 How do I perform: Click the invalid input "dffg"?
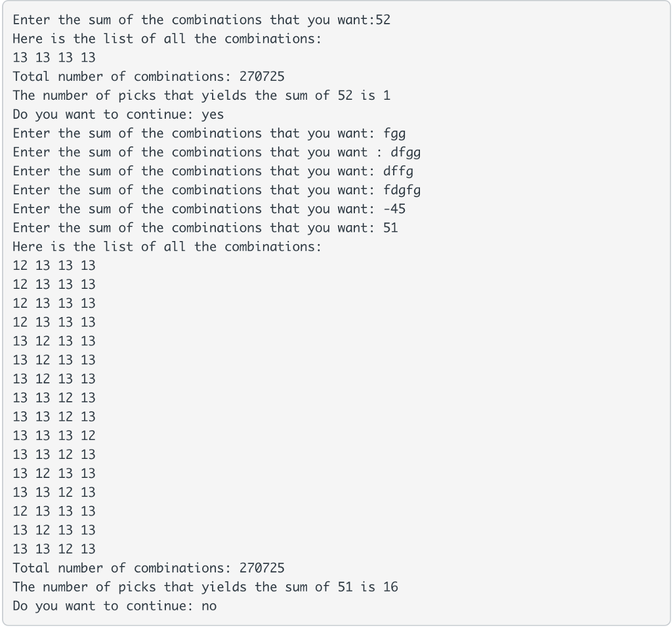pyautogui.click(x=398, y=171)
